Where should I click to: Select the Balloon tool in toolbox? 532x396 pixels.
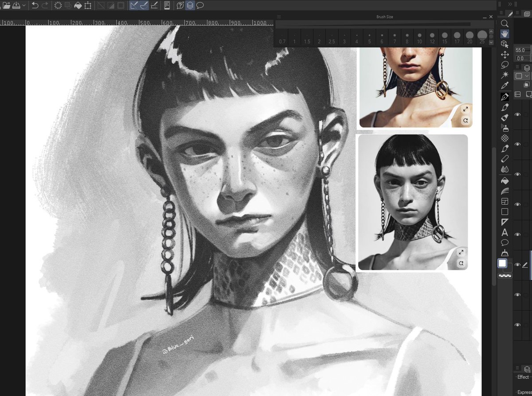tap(505, 243)
